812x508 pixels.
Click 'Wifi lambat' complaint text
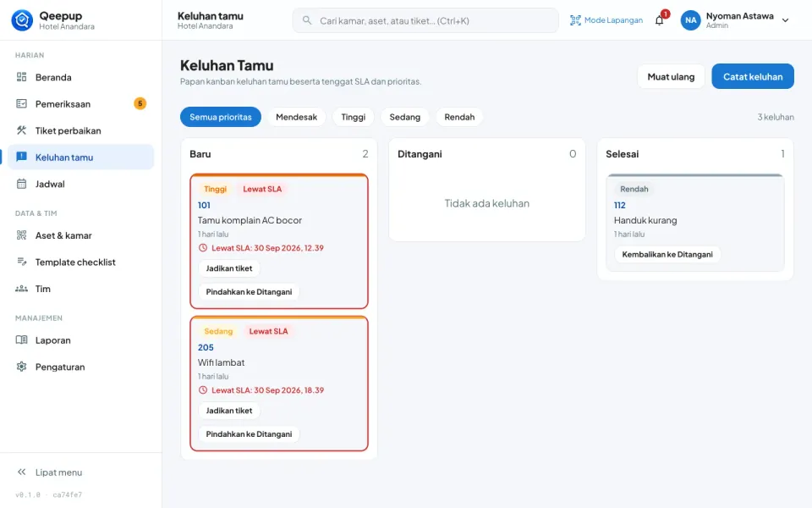[221, 362]
